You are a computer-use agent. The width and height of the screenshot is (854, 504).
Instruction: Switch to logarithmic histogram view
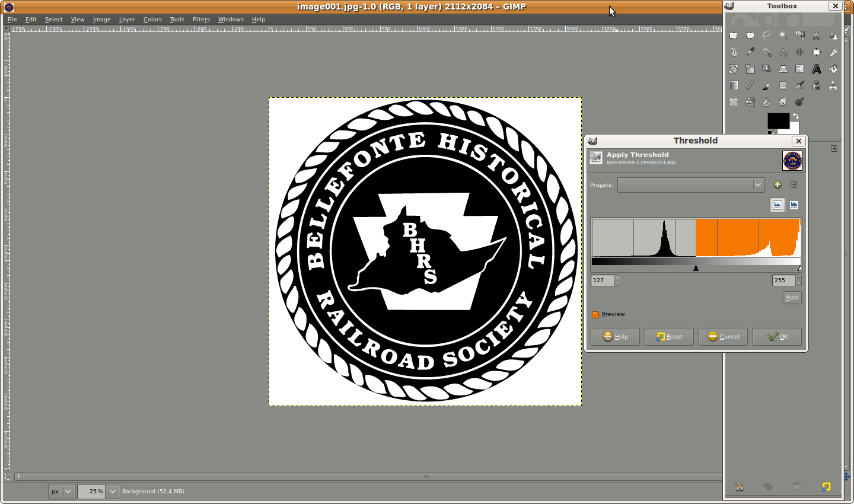tap(794, 205)
